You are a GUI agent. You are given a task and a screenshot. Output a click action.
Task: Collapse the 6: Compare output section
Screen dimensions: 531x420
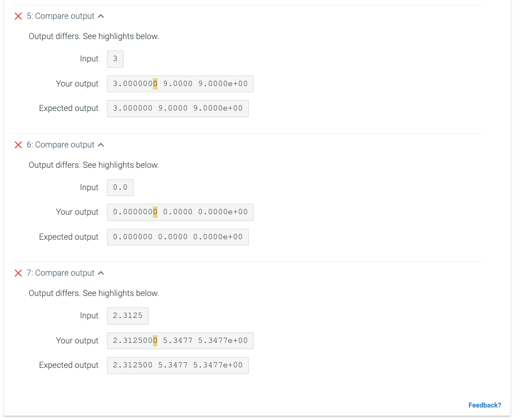tap(101, 145)
